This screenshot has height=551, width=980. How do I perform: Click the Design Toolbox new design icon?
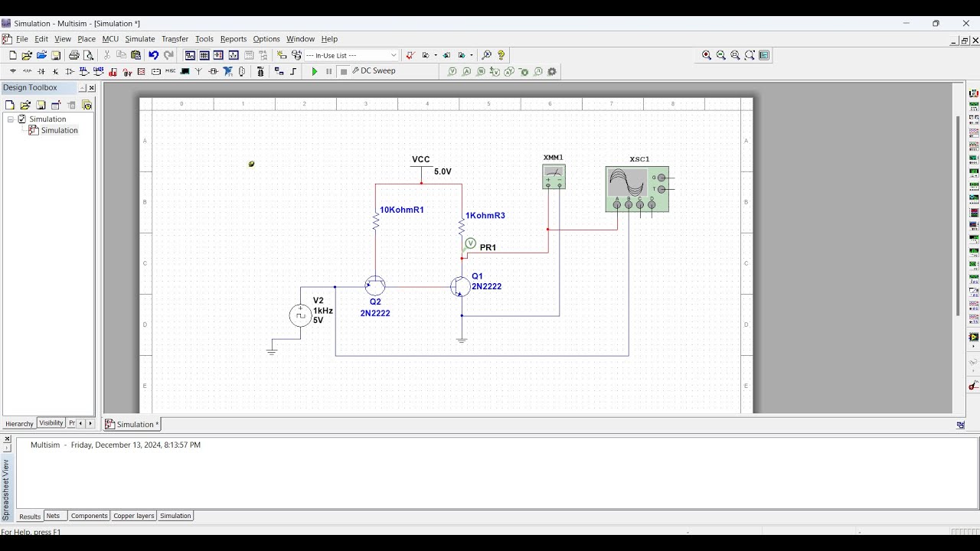click(x=10, y=105)
